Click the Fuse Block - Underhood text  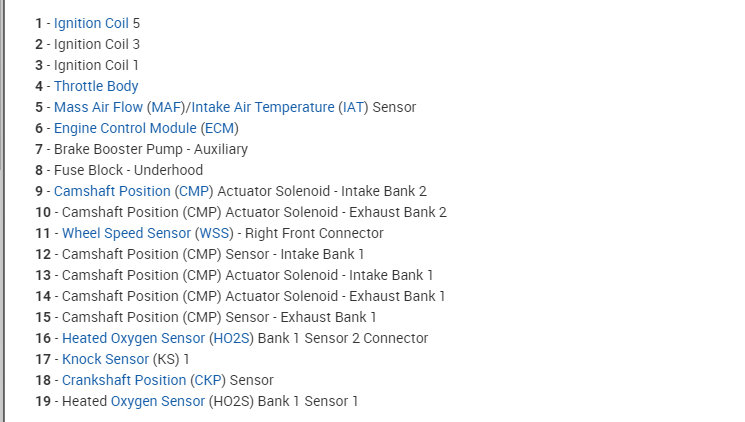click(x=128, y=170)
